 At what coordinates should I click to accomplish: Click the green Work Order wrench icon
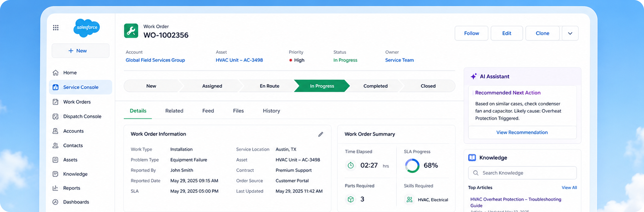(x=131, y=31)
